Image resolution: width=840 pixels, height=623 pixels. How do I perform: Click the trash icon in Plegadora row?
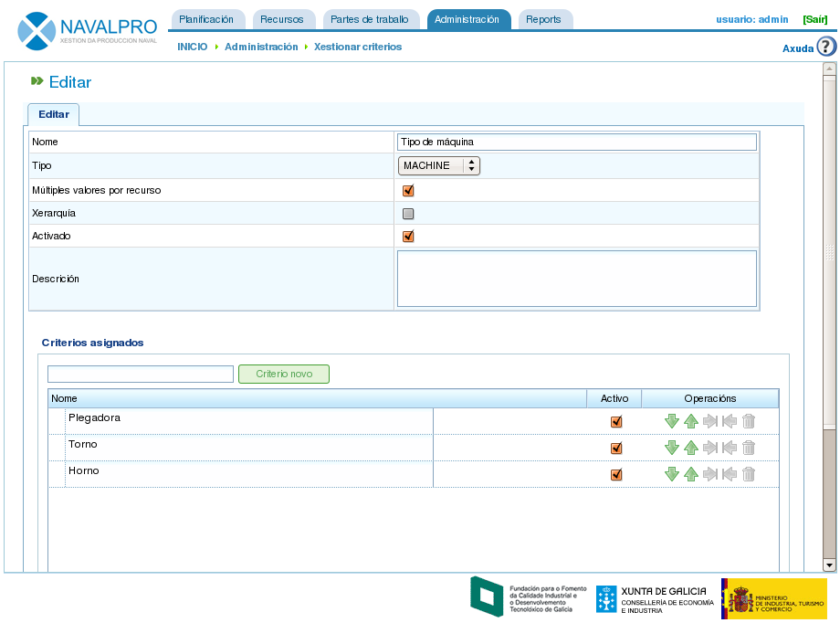749,421
